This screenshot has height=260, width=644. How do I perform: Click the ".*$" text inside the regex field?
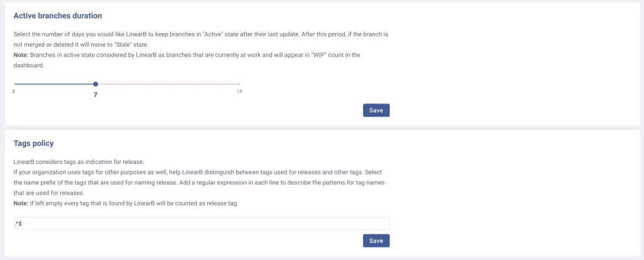[19, 223]
